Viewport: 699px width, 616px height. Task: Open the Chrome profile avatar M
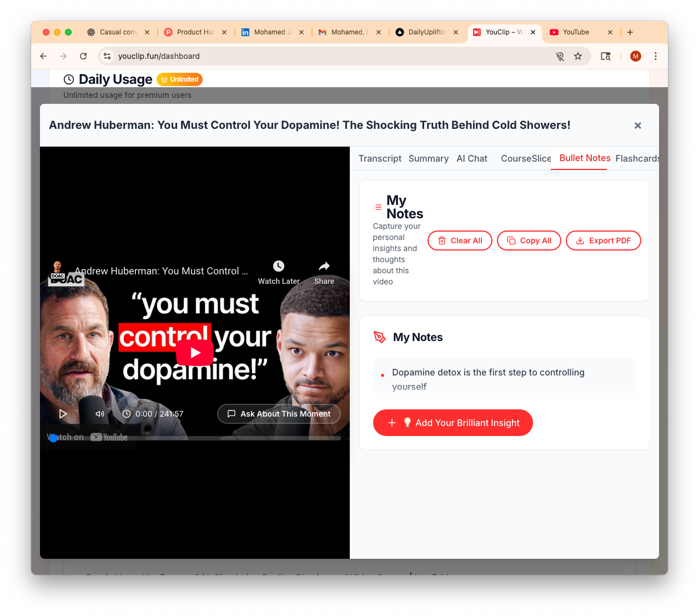click(636, 56)
